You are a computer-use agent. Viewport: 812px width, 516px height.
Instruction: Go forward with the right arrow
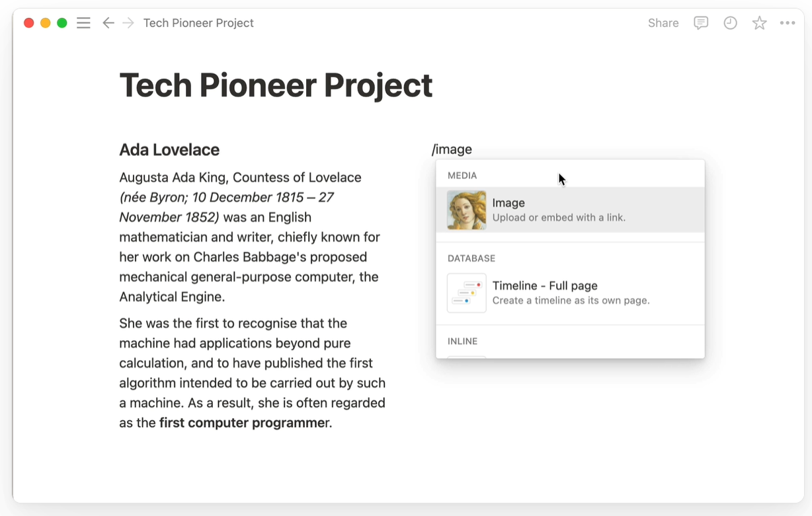(x=128, y=23)
